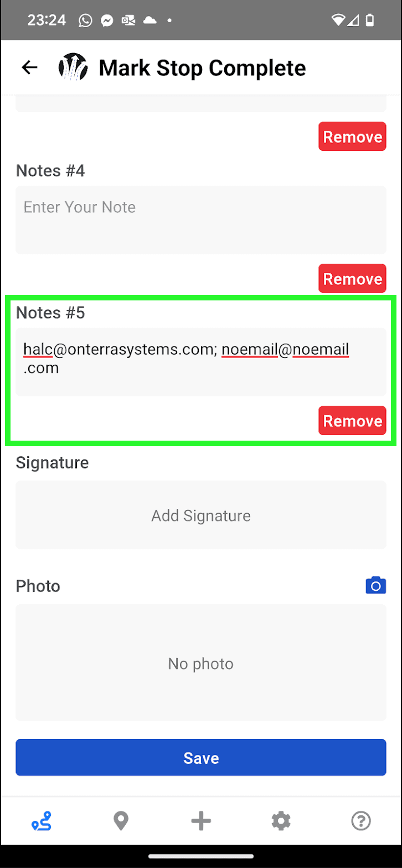Tap the cloud icon in status bar
This screenshot has width=402, height=868.
point(150,21)
